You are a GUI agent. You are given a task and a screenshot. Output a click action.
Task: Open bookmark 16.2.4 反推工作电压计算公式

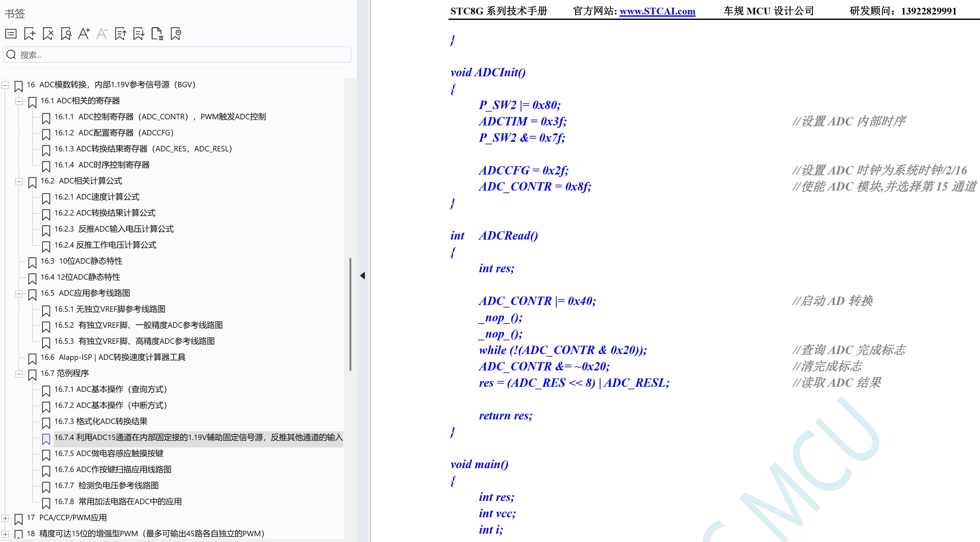(105, 245)
